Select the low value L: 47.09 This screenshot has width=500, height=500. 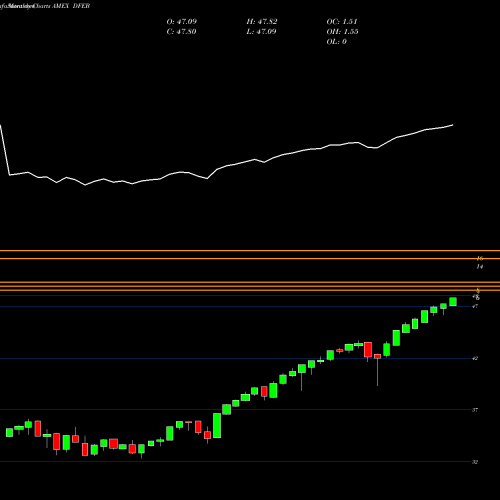(x=261, y=32)
